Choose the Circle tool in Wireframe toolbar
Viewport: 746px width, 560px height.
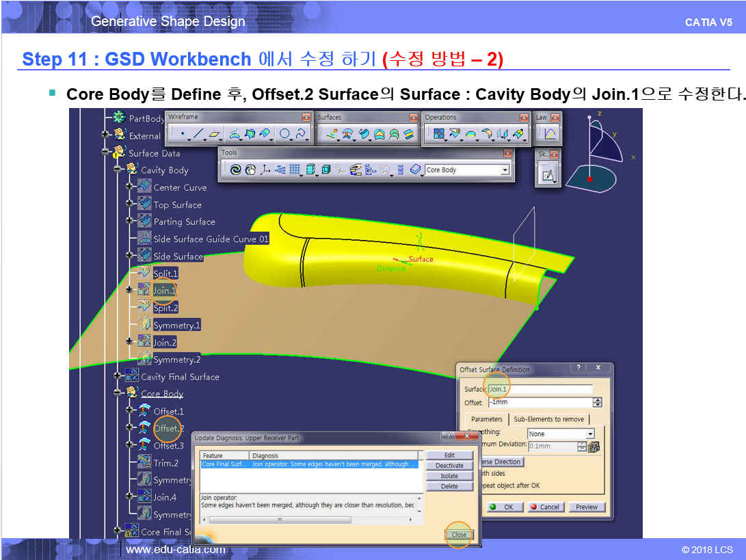(284, 134)
